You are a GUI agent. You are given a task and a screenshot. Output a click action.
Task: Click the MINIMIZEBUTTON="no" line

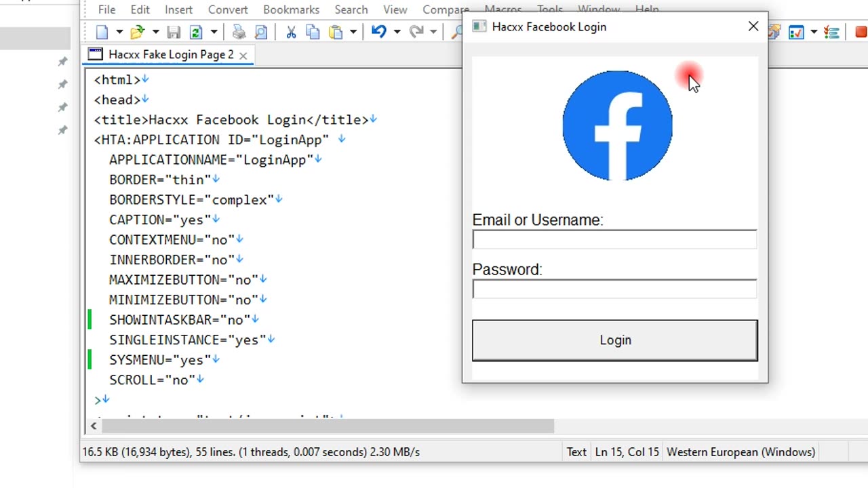188,300
